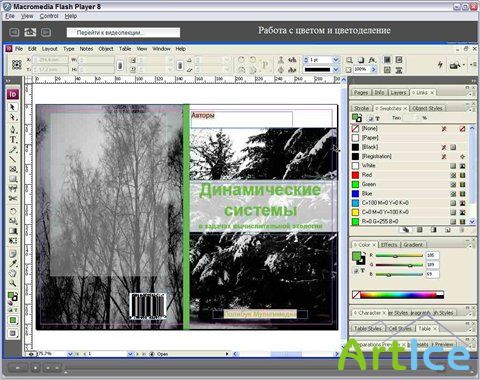480x380 pixels.
Task: Select the Selection tool (black arrow)
Action: click(12, 107)
